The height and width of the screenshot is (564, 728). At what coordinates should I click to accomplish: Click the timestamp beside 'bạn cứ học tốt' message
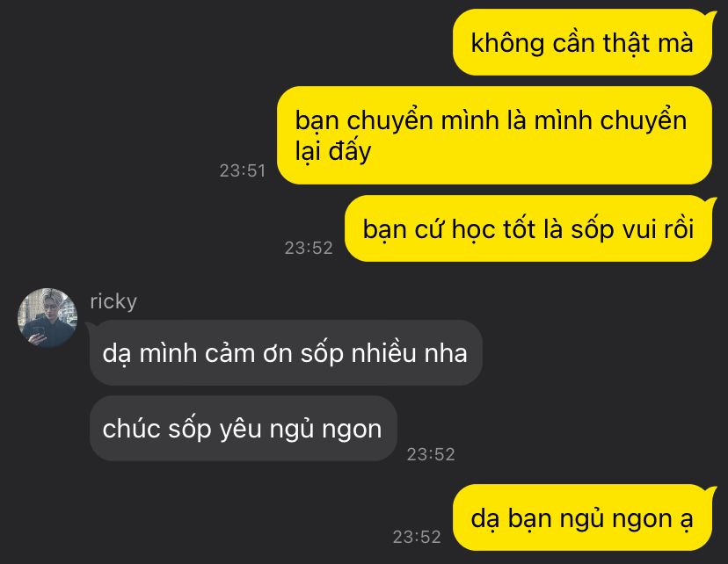[309, 248]
